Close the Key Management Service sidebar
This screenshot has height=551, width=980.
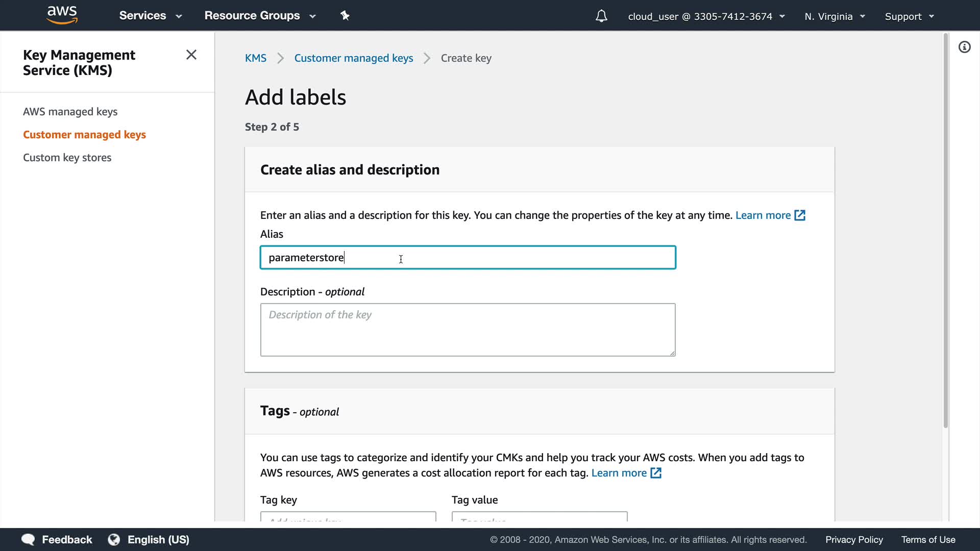coord(191,55)
